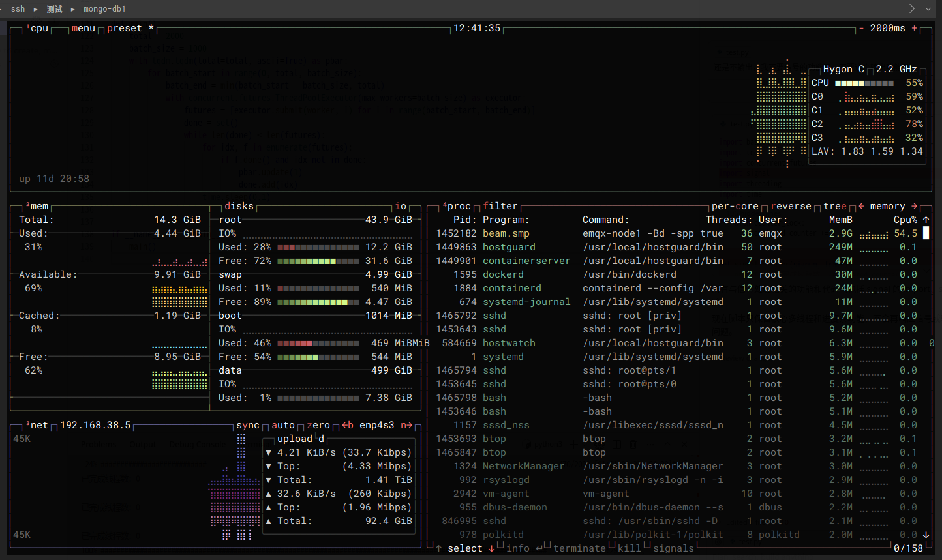Click ssh breadcrumb in title bar
Image resolution: width=942 pixels, height=560 pixels.
pos(18,9)
